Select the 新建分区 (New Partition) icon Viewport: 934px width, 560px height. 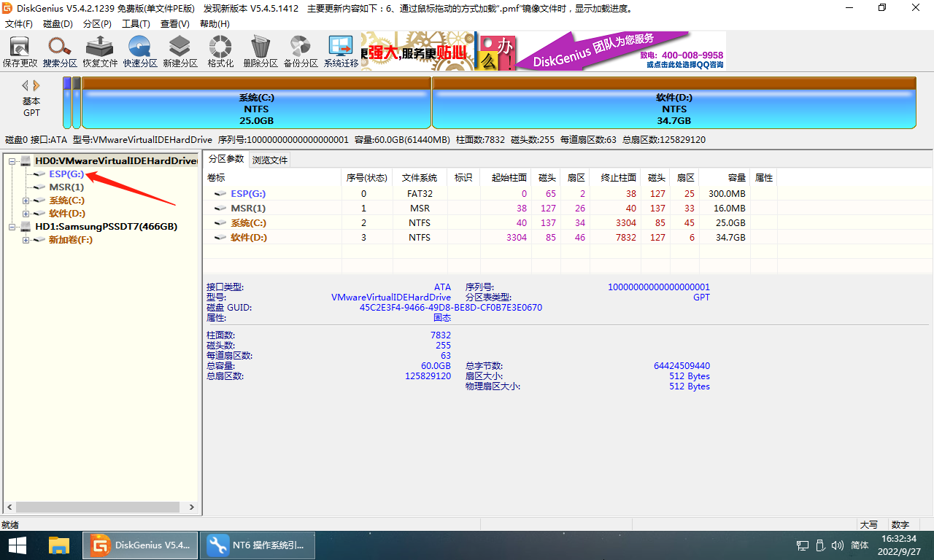coord(180,51)
